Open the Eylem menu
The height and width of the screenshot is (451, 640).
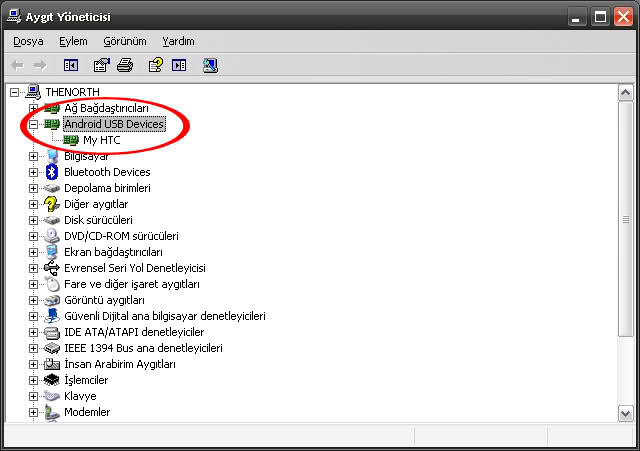pyautogui.click(x=73, y=42)
